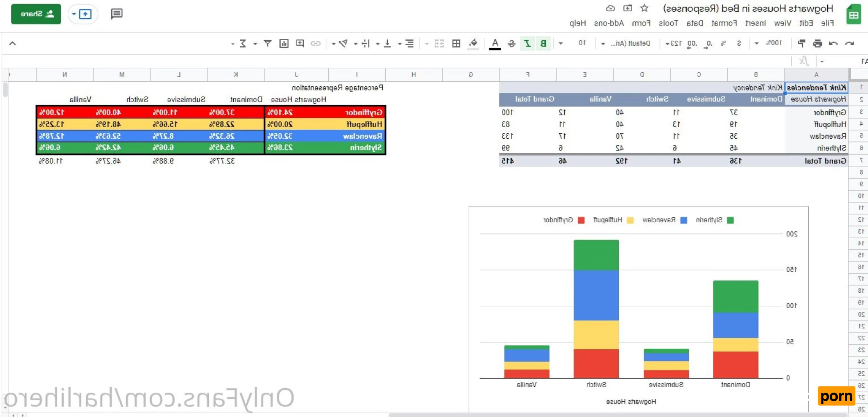This screenshot has height=417, width=868.
Task: Open the Data menu
Action: point(695,23)
